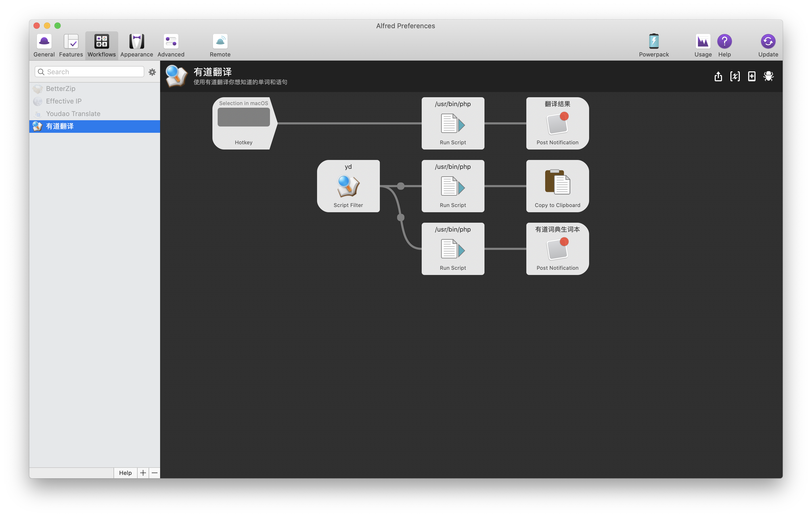Select the 有道翻译 workflow in sidebar
Viewport: 812px width, 517px height.
[94, 127]
